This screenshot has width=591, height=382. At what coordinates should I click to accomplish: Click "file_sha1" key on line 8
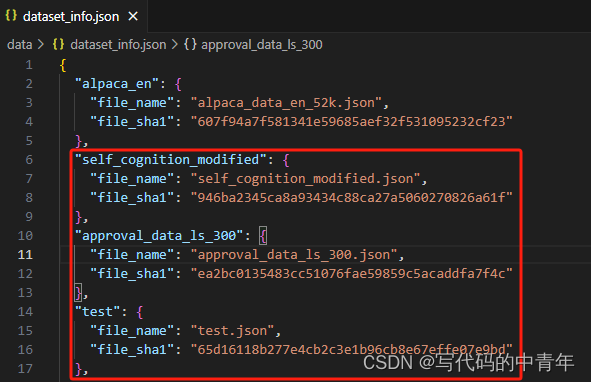point(132,197)
